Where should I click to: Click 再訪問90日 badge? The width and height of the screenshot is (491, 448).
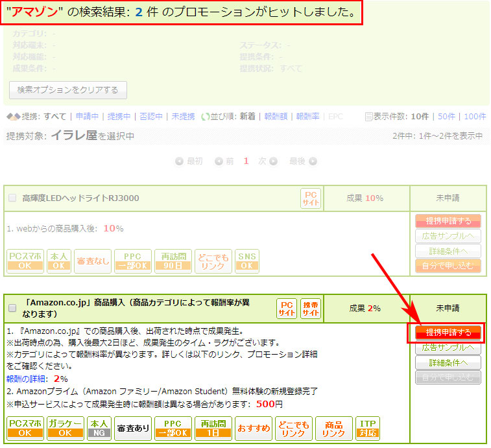tap(173, 261)
